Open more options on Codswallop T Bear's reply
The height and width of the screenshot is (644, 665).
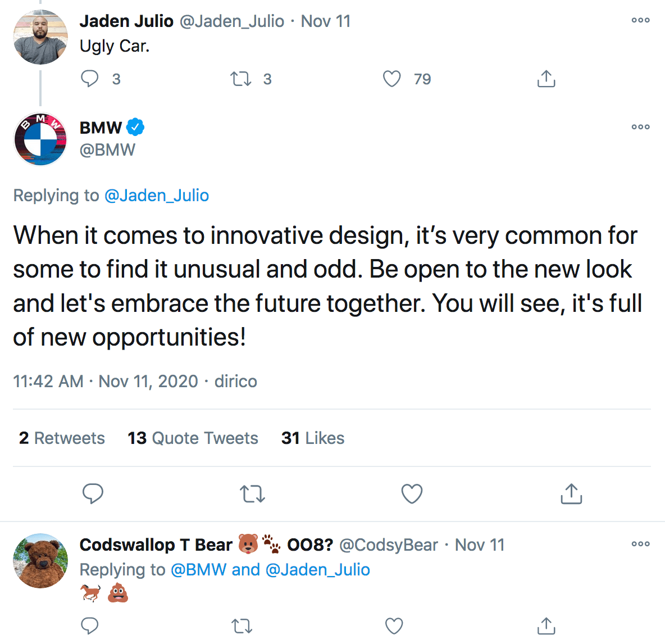[640, 544]
